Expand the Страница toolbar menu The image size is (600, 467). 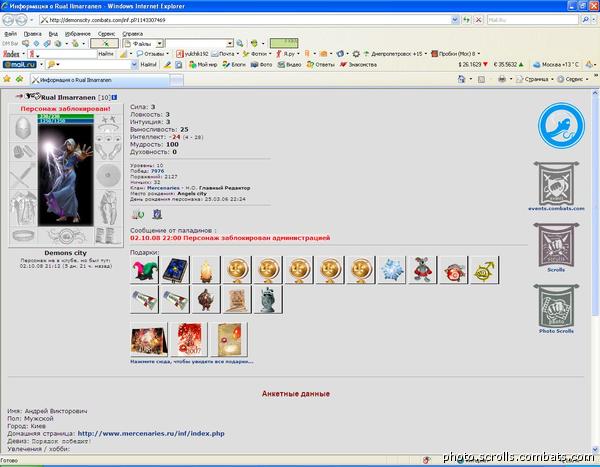click(535, 79)
